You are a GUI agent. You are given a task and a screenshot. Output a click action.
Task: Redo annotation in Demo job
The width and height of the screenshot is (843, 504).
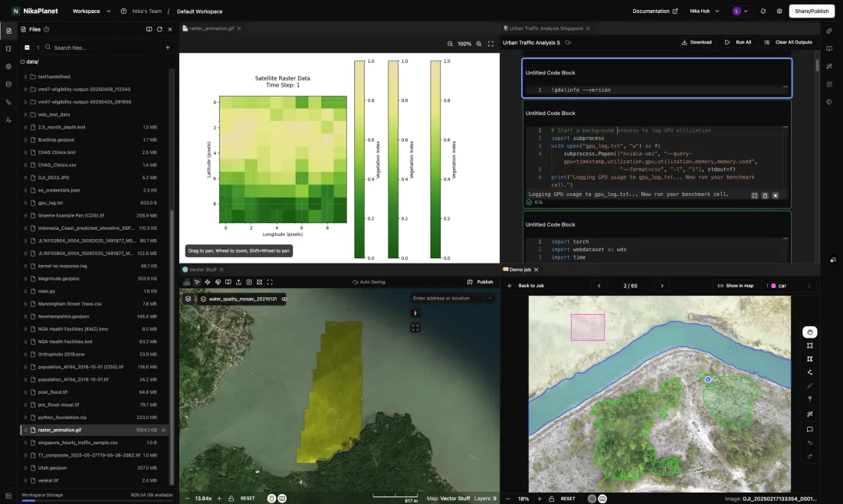click(810, 457)
